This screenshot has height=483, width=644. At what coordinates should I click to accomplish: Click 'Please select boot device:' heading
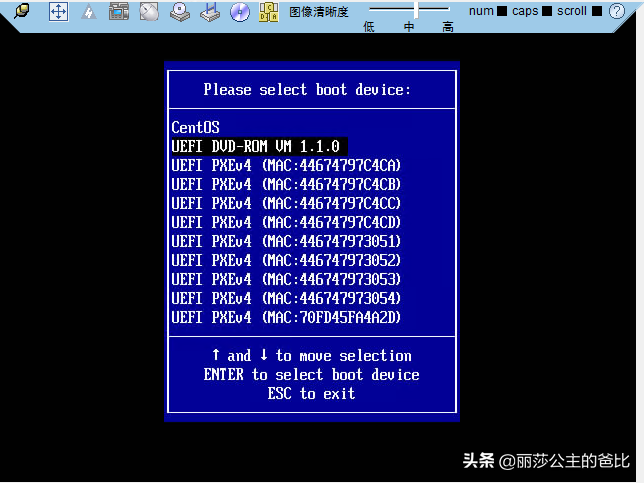click(x=307, y=90)
